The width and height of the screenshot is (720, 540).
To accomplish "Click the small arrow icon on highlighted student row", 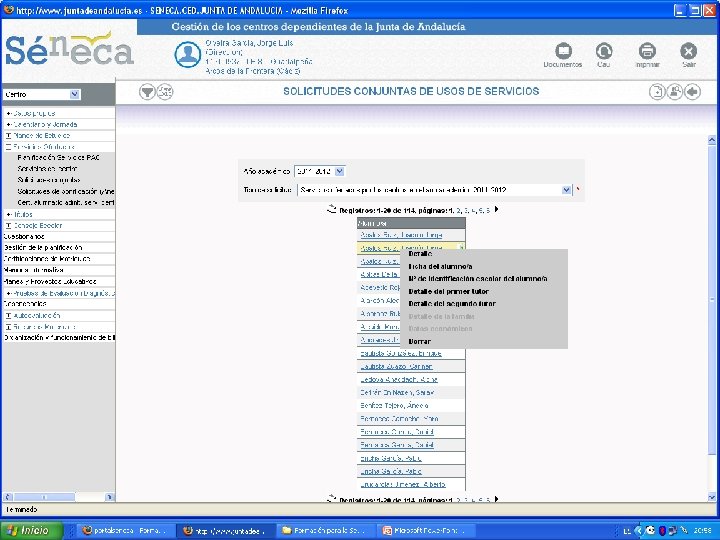I will (x=461, y=248).
